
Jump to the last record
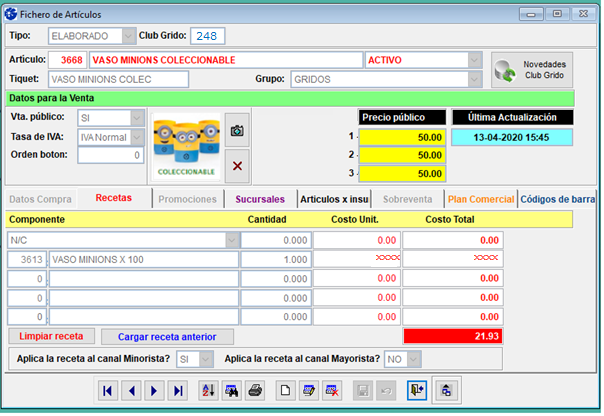click(x=179, y=390)
